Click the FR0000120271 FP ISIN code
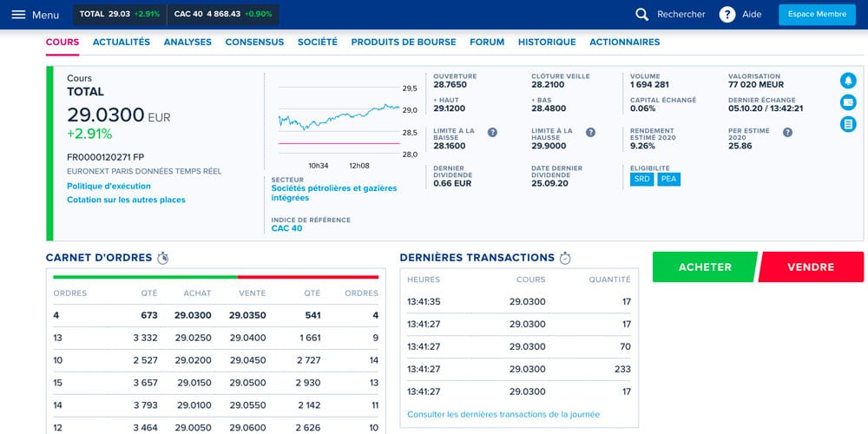Image resolution: width=868 pixels, height=434 pixels. pyautogui.click(x=105, y=158)
